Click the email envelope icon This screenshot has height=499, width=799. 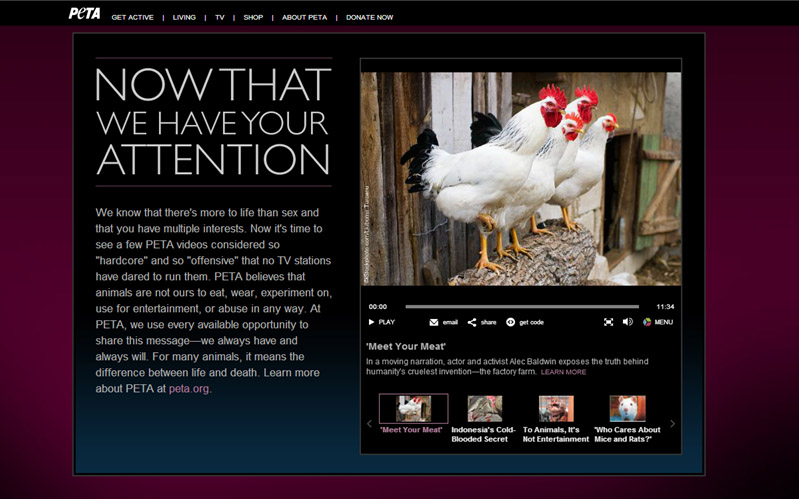tap(434, 322)
